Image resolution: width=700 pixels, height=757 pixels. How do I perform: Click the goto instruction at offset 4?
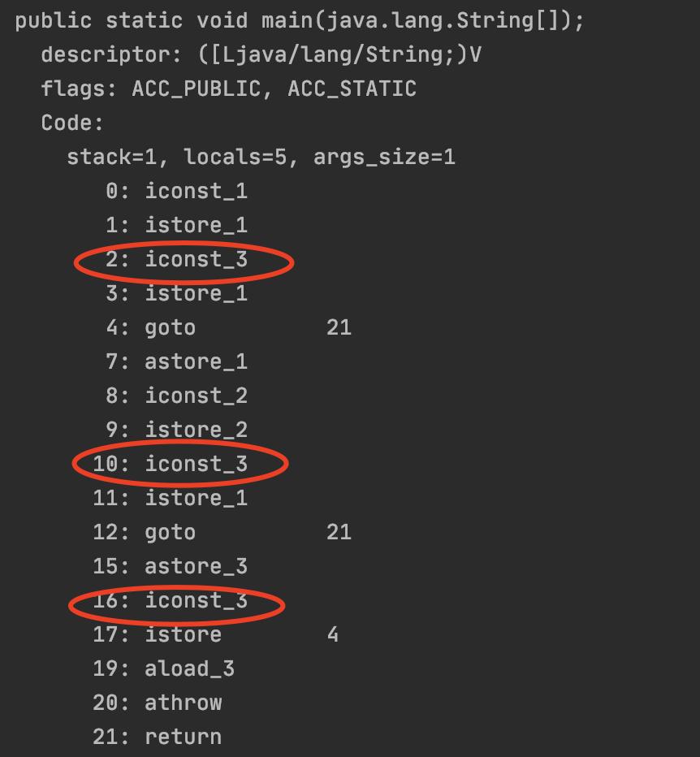(x=169, y=327)
